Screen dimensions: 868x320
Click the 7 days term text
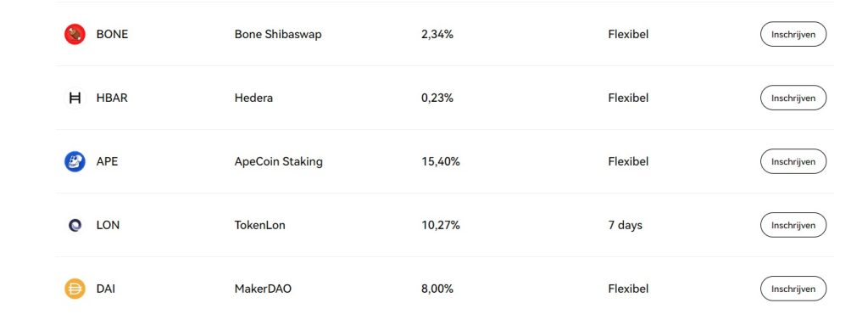tap(625, 226)
